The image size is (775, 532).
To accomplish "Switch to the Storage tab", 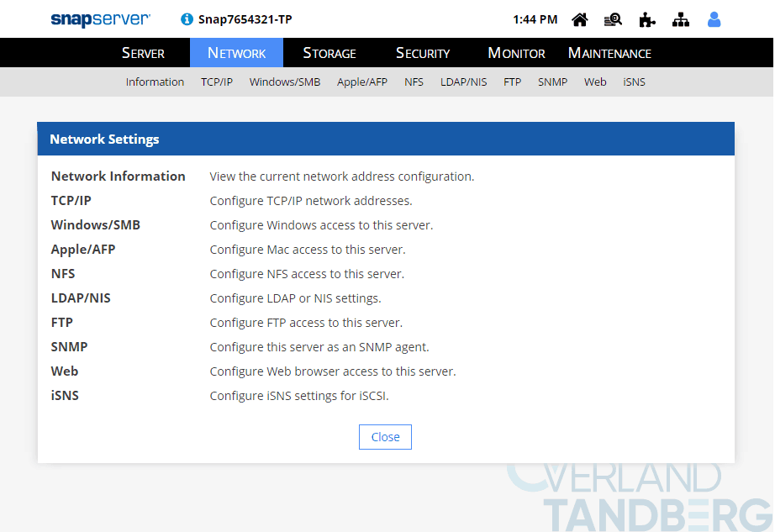I will click(x=330, y=53).
